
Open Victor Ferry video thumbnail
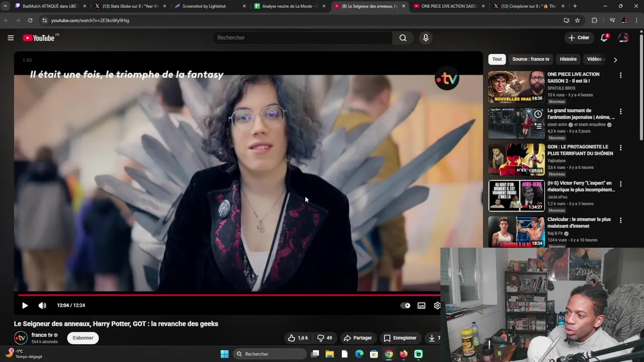tap(516, 196)
